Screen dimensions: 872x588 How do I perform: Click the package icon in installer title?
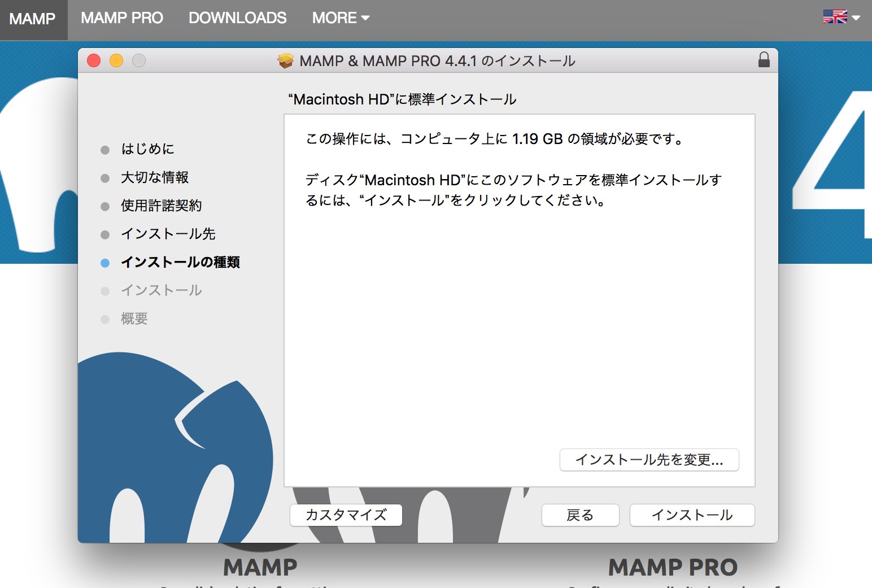click(x=286, y=60)
